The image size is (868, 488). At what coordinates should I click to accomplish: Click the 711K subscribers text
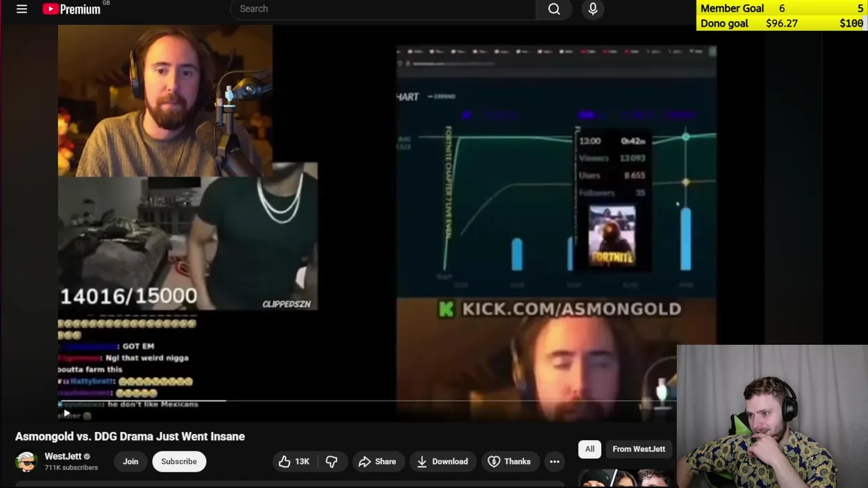71,468
